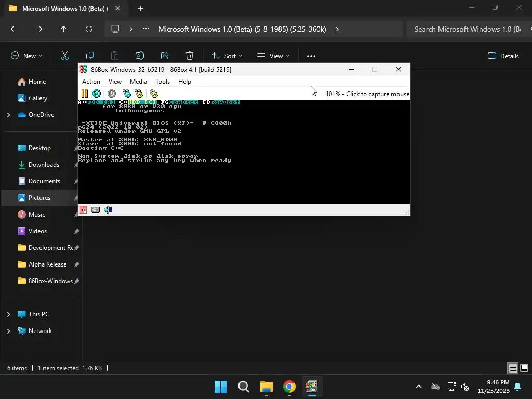Image resolution: width=532 pixels, height=399 pixels.
Task: Switch to large thumbnails view icon
Action: pyautogui.click(x=524, y=368)
